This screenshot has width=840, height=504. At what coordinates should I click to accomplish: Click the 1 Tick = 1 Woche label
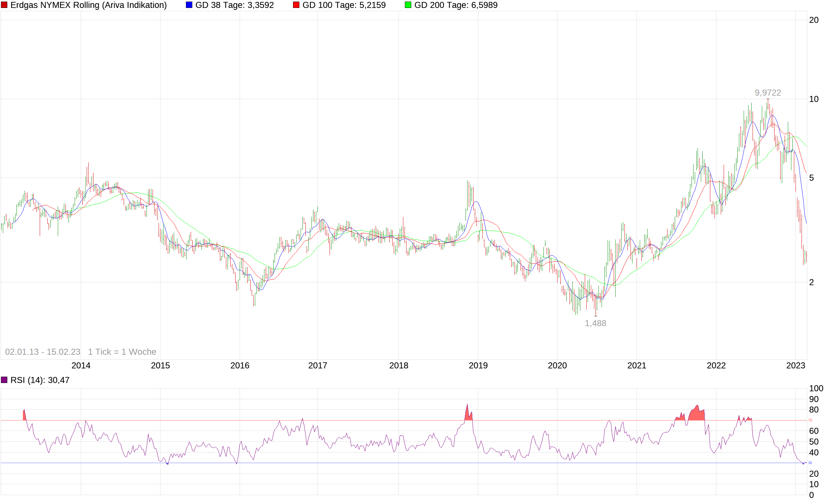click(122, 352)
